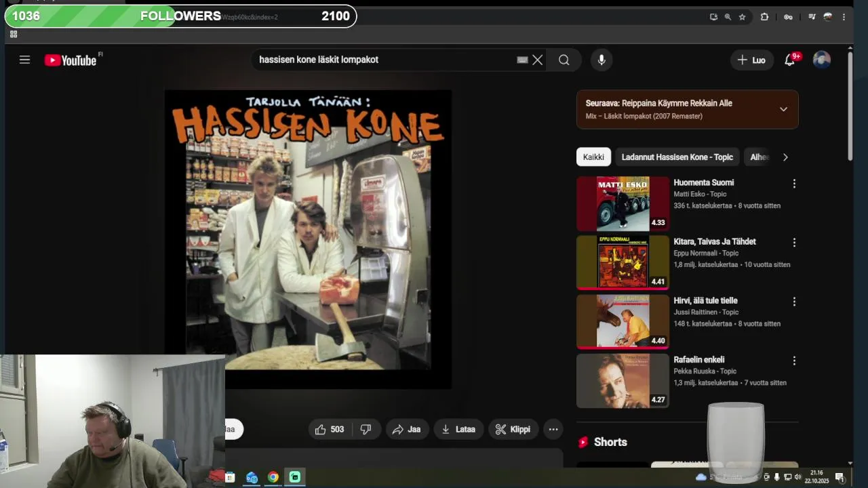Click the Kitara, Taivas Ja Tähdet title
Image resolution: width=868 pixels, height=488 pixels.
point(714,241)
